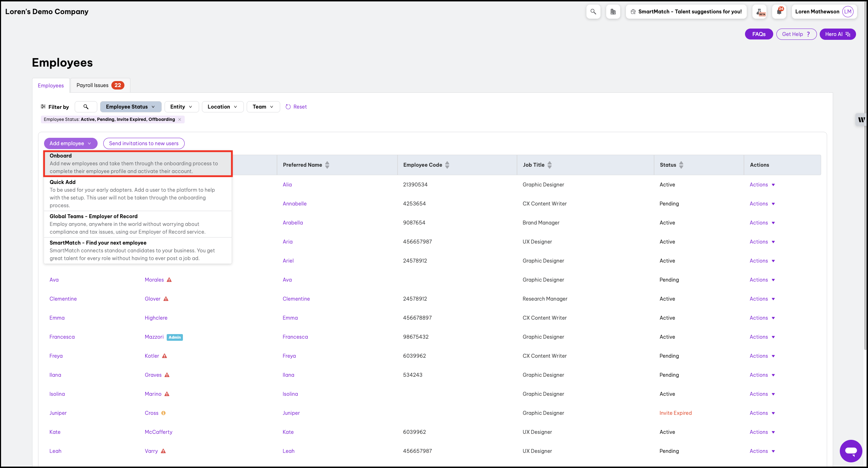The height and width of the screenshot is (468, 868).
Task: Sort by the Employee Code column arrows
Action: [x=447, y=165]
